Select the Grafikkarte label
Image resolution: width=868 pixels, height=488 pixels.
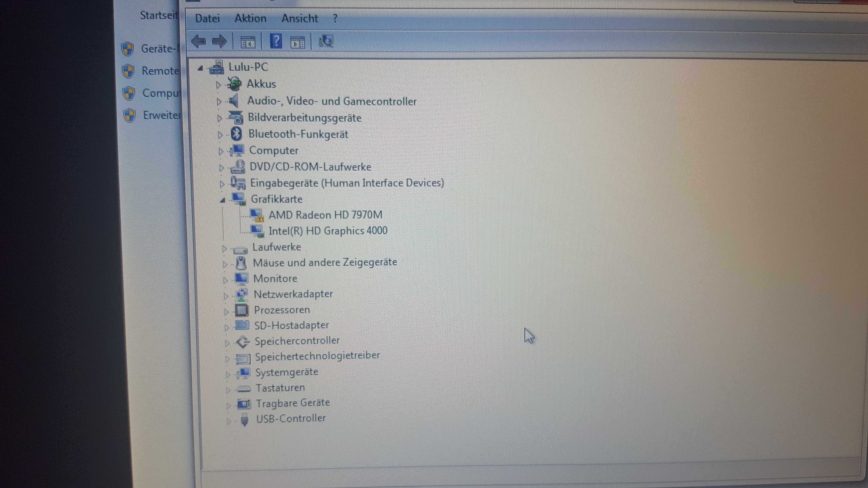pyautogui.click(x=277, y=199)
